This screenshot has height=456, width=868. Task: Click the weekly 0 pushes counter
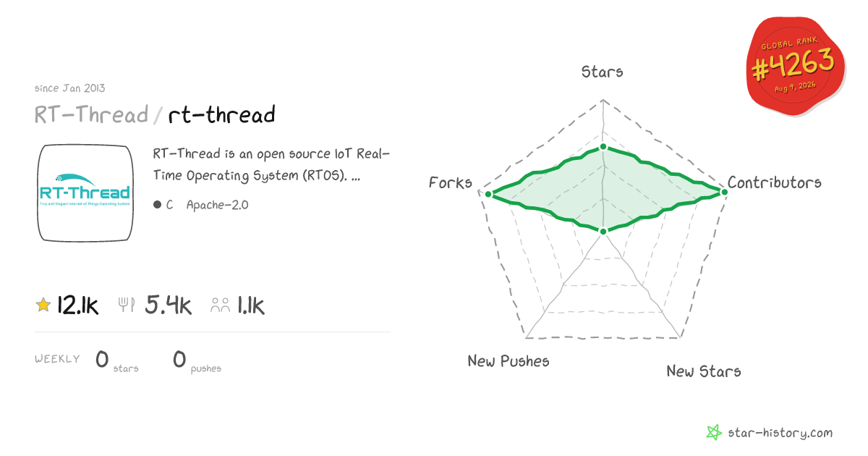click(x=197, y=360)
